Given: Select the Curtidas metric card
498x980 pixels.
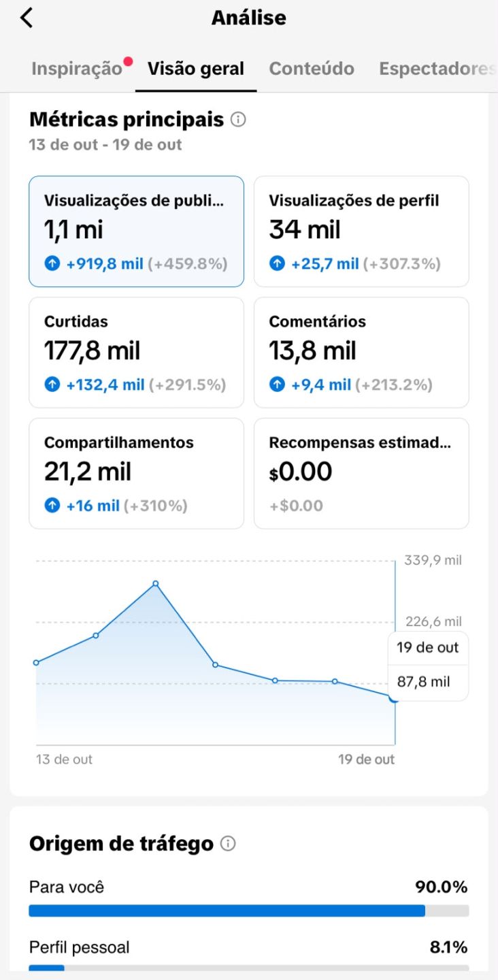Looking at the screenshot, I should tap(136, 353).
